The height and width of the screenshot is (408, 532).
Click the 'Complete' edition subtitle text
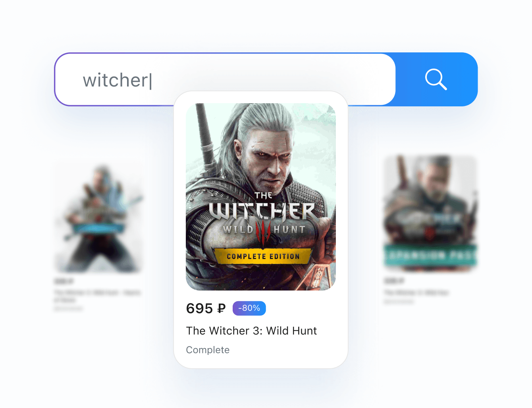208,350
